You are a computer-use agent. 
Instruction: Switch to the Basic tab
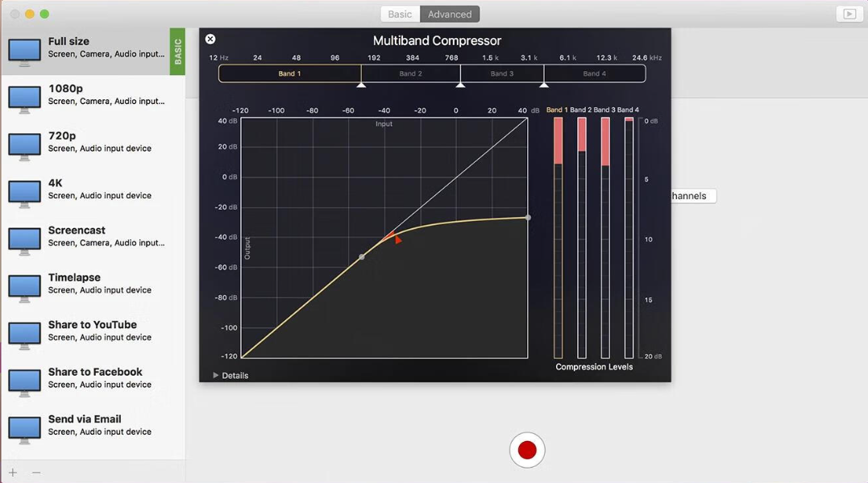[400, 15]
